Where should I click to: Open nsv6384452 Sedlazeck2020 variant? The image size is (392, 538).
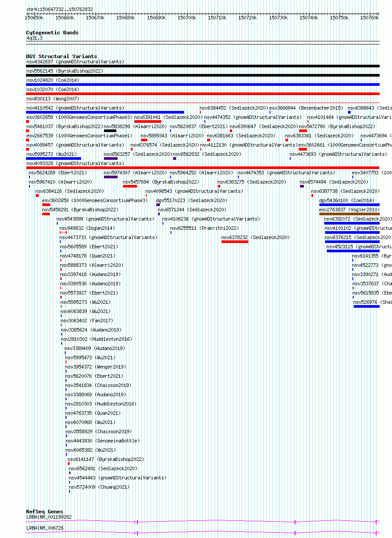pyautogui.click(x=234, y=108)
